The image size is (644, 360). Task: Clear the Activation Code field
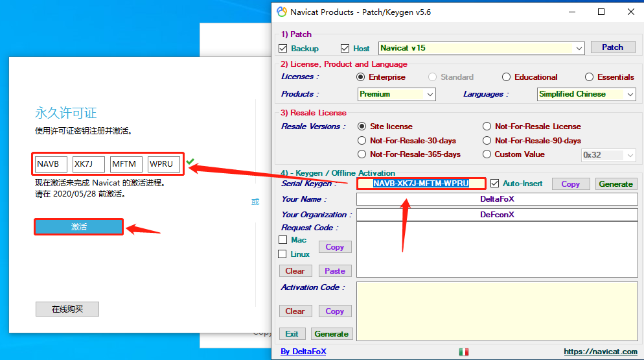tap(295, 311)
